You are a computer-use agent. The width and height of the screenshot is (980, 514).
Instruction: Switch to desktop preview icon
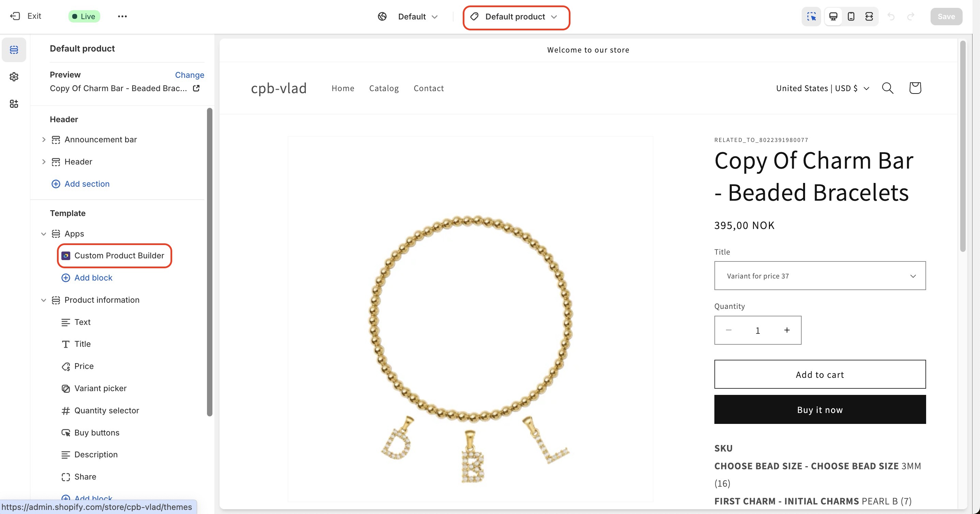(x=833, y=16)
